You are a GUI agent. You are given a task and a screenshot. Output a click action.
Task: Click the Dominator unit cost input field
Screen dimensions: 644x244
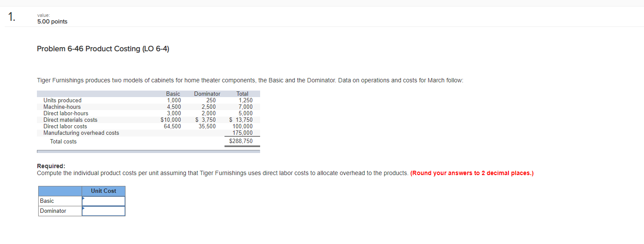point(103,211)
